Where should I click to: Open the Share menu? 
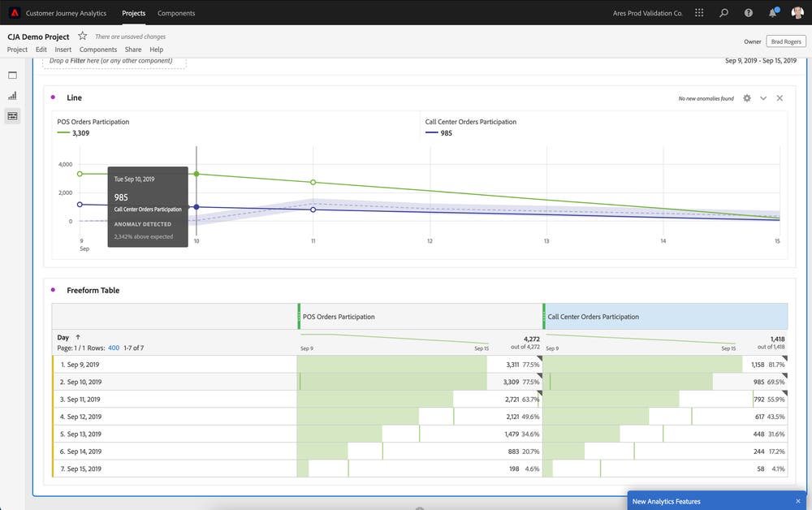click(x=133, y=50)
